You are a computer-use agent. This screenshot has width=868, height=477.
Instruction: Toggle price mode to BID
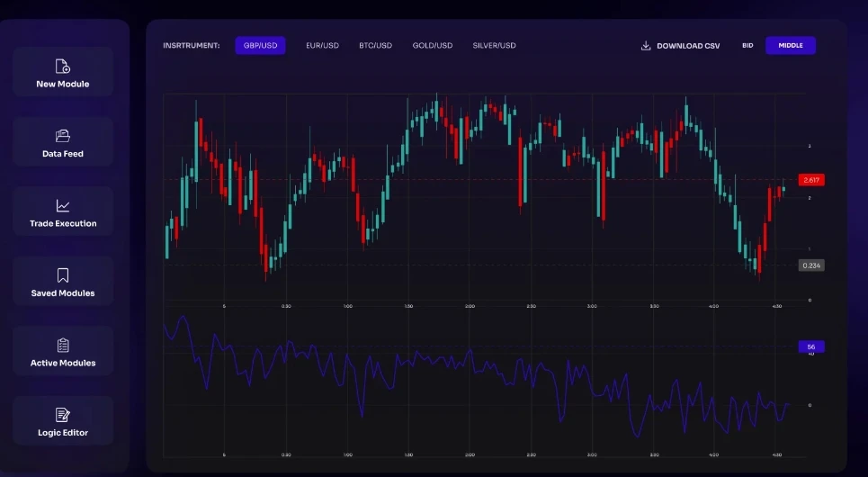[747, 46]
